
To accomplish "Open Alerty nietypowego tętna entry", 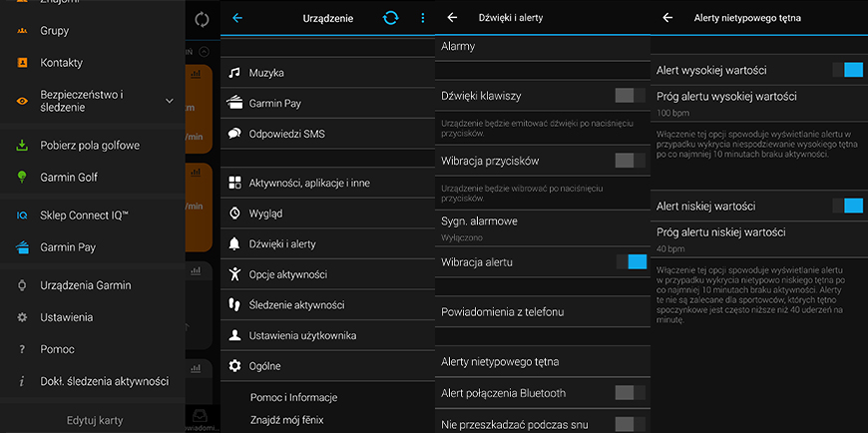I will (543, 361).
